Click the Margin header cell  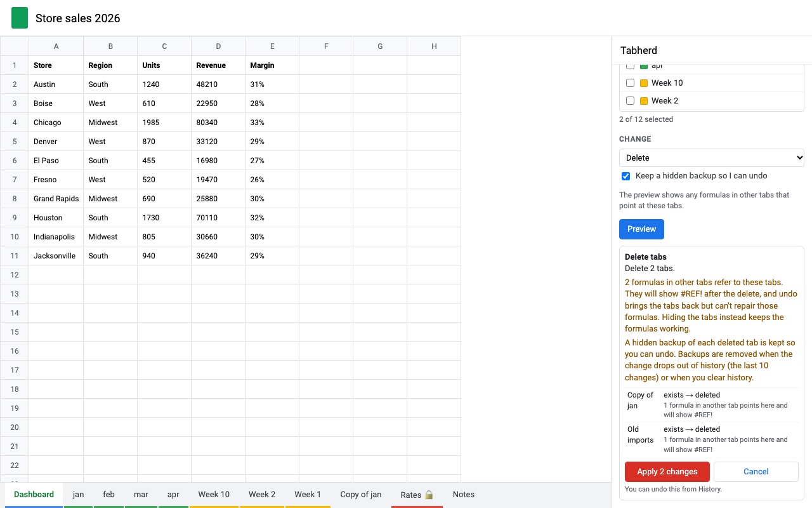[272, 65]
